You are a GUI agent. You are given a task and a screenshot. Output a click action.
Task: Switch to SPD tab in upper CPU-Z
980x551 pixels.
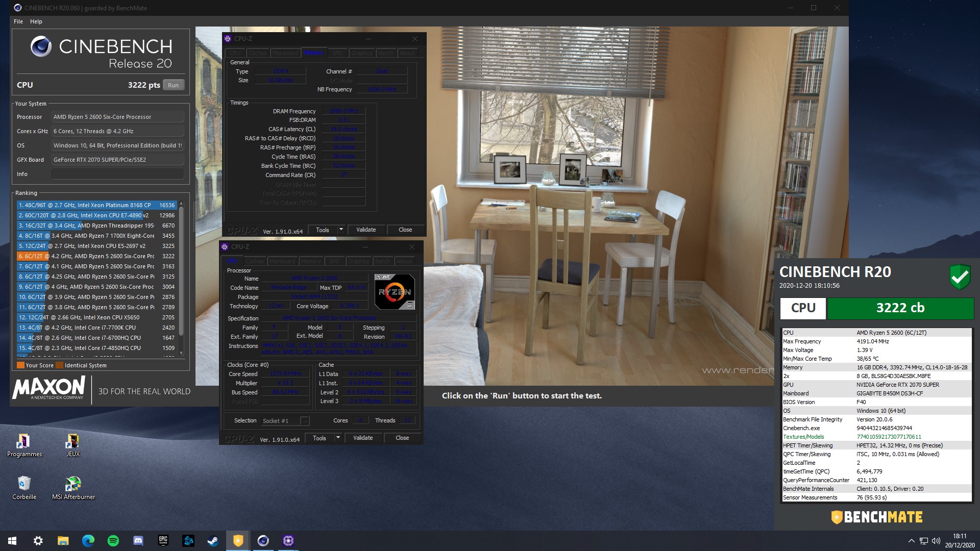[337, 53]
